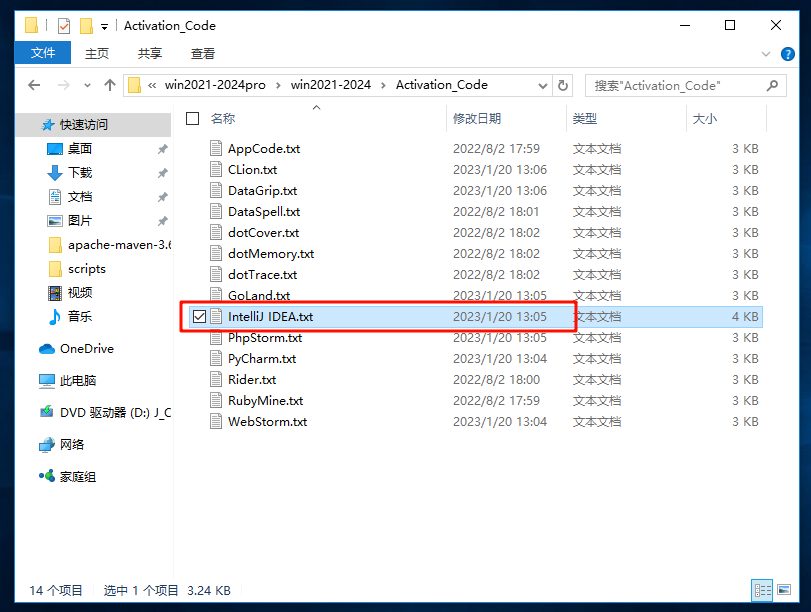Open the scripts folder in sidebar

point(86,268)
